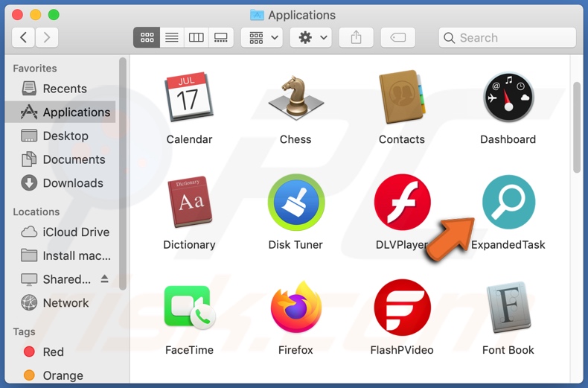The width and height of the screenshot is (588, 388).
Task: Switch to icon view
Action: pos(147,37)
